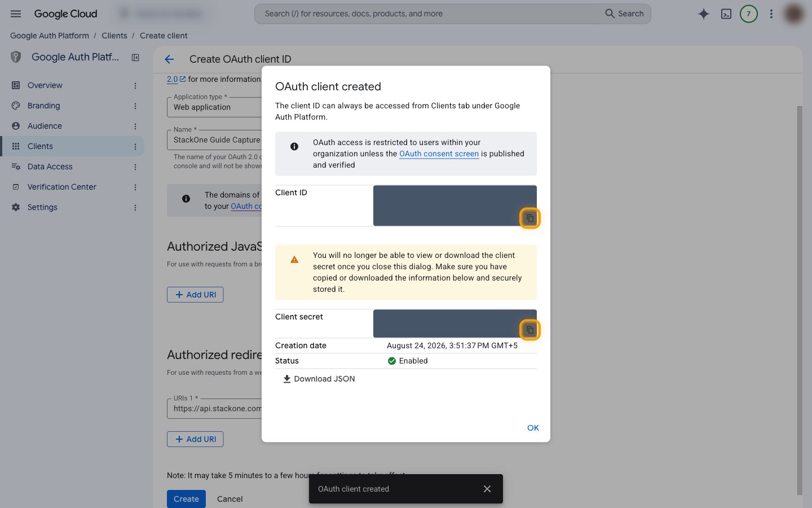This screenshot has width=812, height=508.
Task: Click the Audience person icon
Action: click(x=16, y=126)
